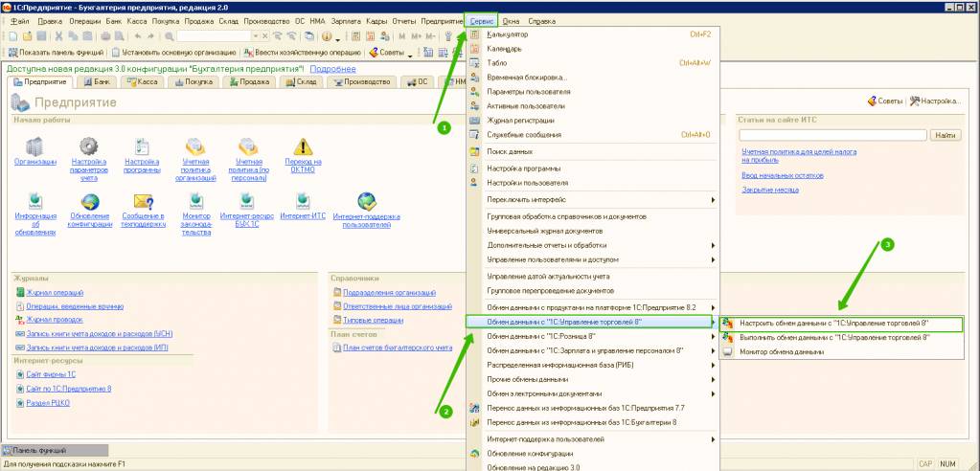Click the Советы icon at page top right
The height and width of the screenshot is (471, 980).
(x=872, y=101)
